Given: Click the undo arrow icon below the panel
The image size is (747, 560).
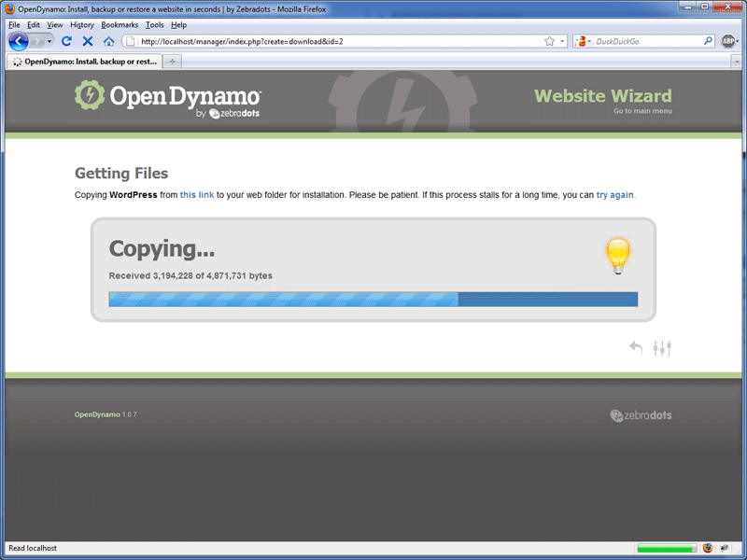Looking at the screenshot, I should [636, 346].
